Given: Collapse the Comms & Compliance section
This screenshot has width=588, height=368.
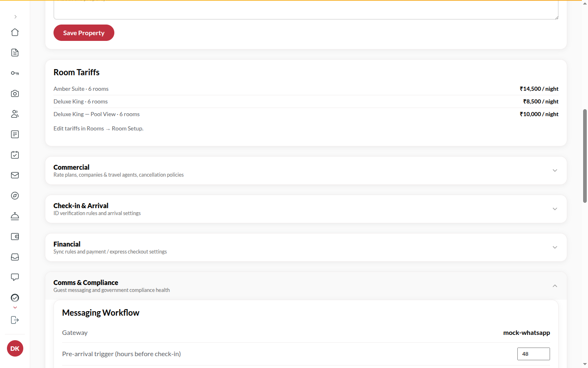Looking at the screenshot, I should click(x=306, y=286).
